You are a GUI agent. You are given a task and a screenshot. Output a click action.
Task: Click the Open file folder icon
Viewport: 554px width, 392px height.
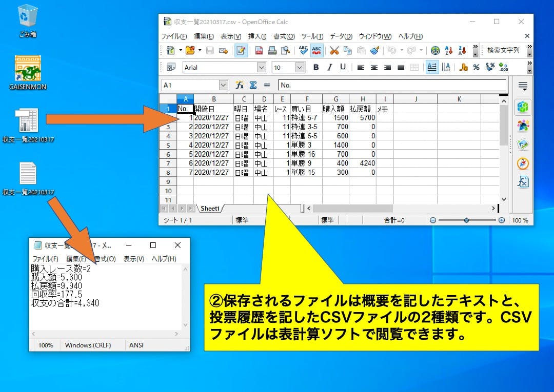click(190, 50)
